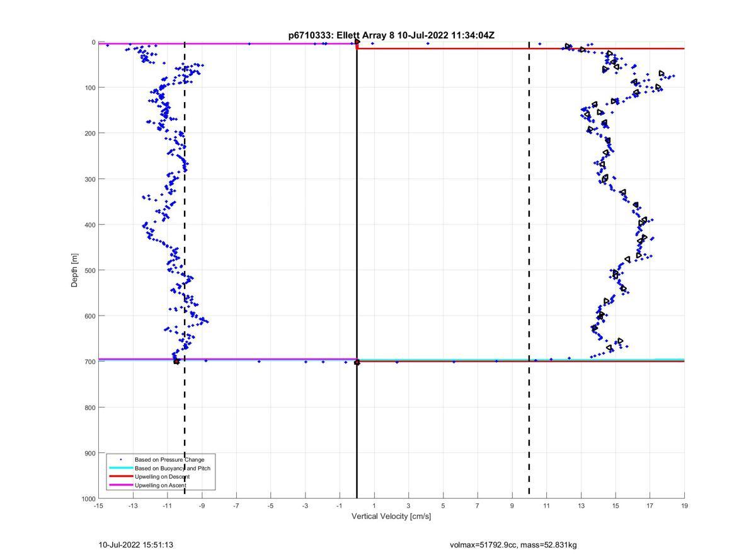
Task: Select legend entry Upwelling on Descent
Action: tap(162, 477)
